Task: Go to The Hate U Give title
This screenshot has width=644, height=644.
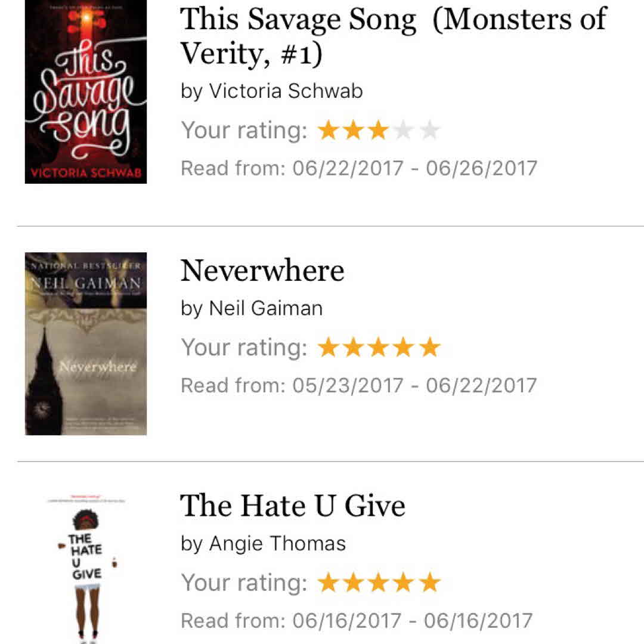Action: coord(293,506)
